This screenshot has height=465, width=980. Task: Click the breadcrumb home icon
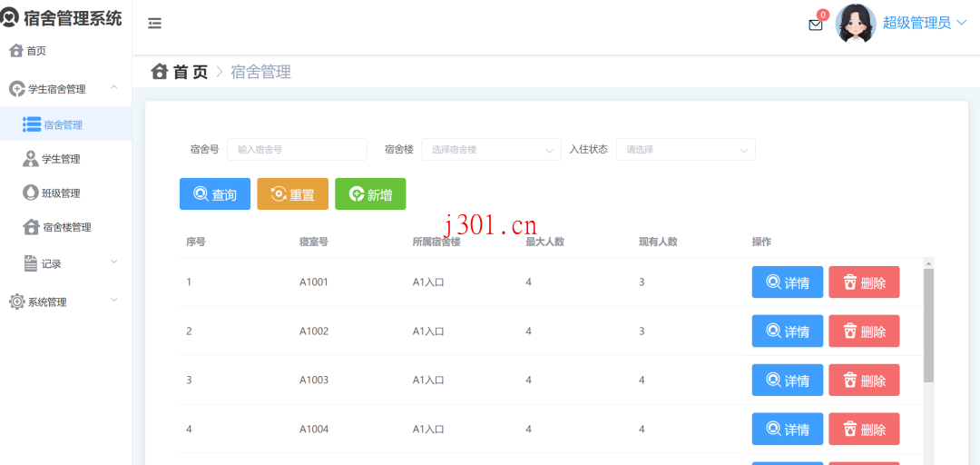tap(160, 72)
